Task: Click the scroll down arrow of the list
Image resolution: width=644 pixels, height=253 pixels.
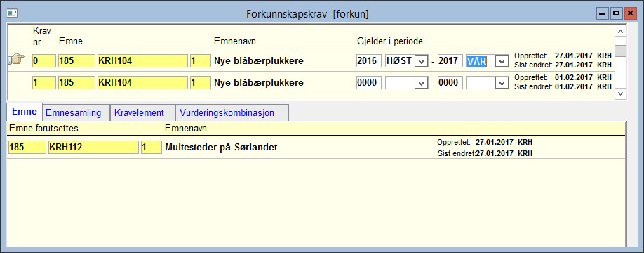Action: [620, 93]
